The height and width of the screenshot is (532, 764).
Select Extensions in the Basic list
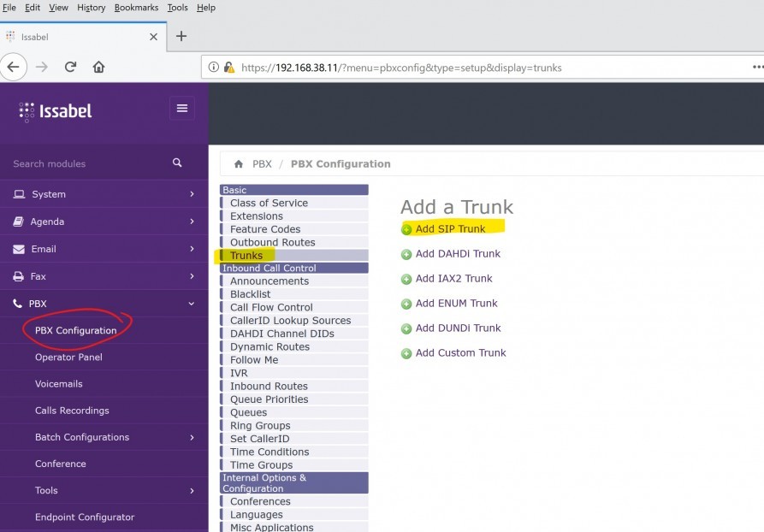click(294, 216)
